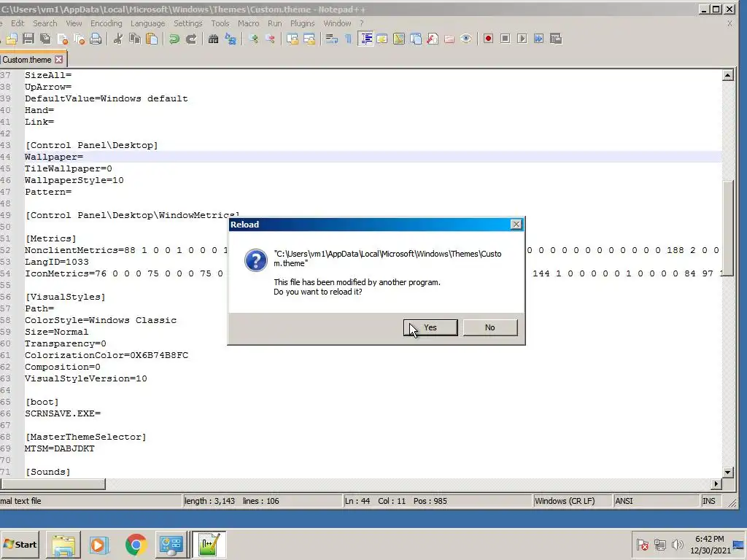
Task: Open the Tools menu
Action: coord(220,23)
